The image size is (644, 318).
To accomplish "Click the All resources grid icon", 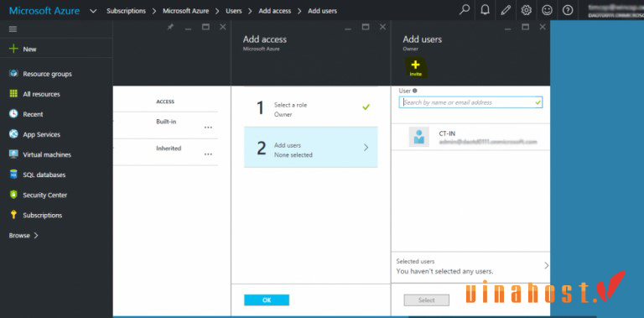I will [13, 94].
